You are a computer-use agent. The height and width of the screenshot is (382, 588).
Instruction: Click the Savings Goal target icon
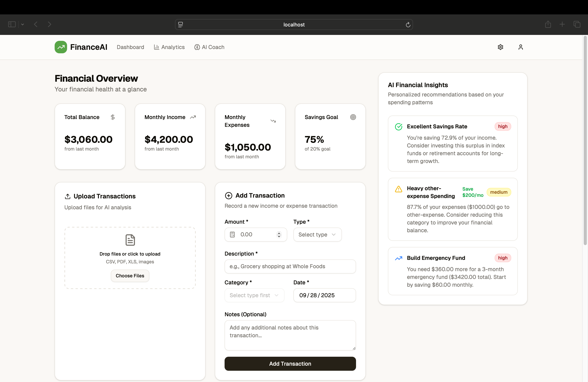click(x=353, y=117)
